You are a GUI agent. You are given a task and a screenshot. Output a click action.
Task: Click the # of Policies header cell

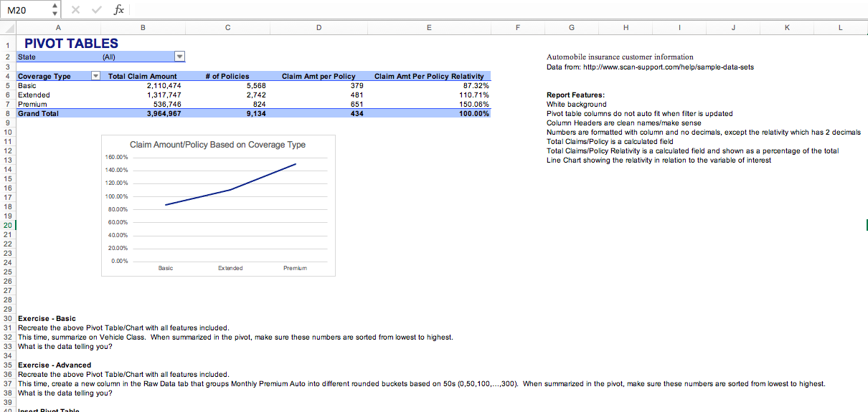[x=227, y=76]
